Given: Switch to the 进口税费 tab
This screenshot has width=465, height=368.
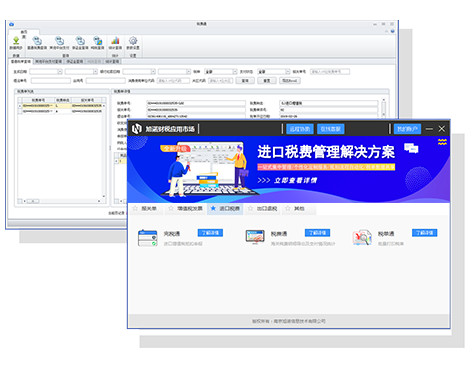Looking at the screenshot, I should coord(225,209).
